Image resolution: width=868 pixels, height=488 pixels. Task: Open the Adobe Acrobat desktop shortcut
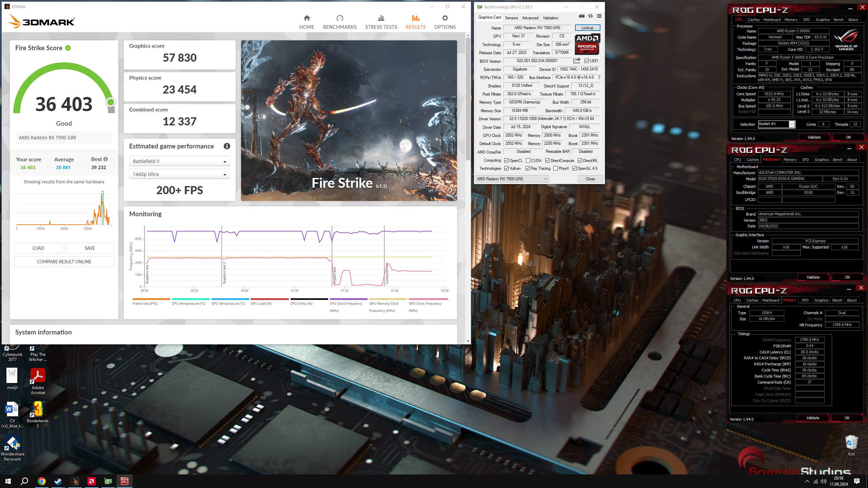(38, 381)
